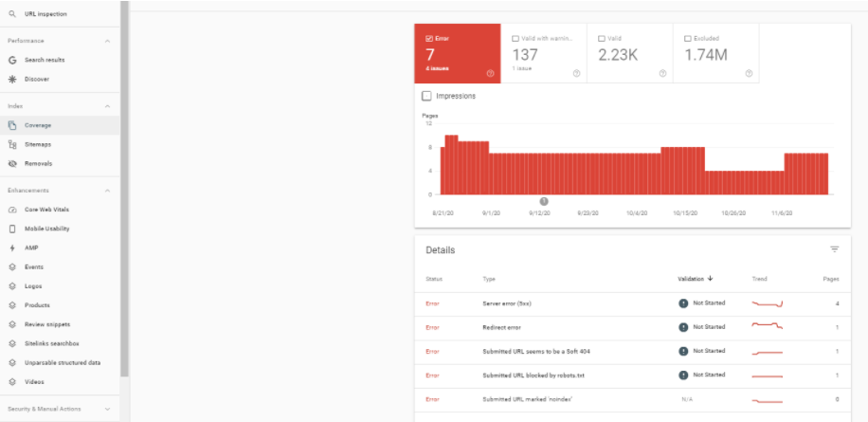Click the Discover asterisk icon
This screenshot has width=868, height=422.
[12, 79]
